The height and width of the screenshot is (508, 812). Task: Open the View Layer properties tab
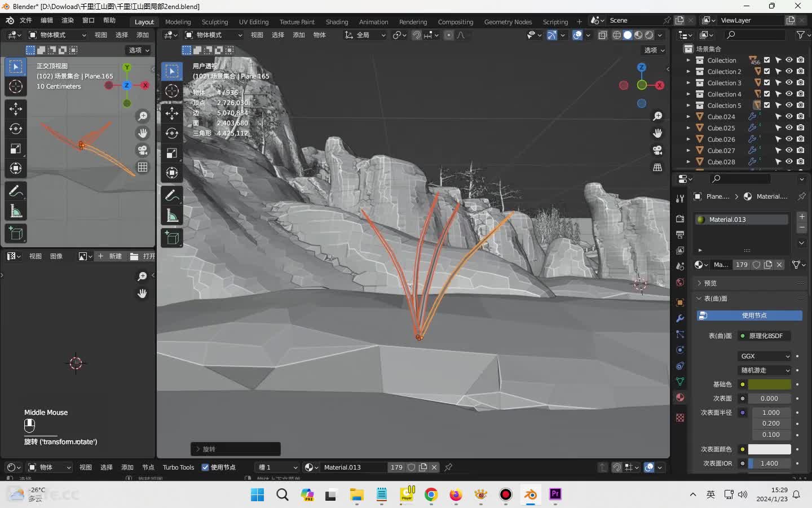680,251
